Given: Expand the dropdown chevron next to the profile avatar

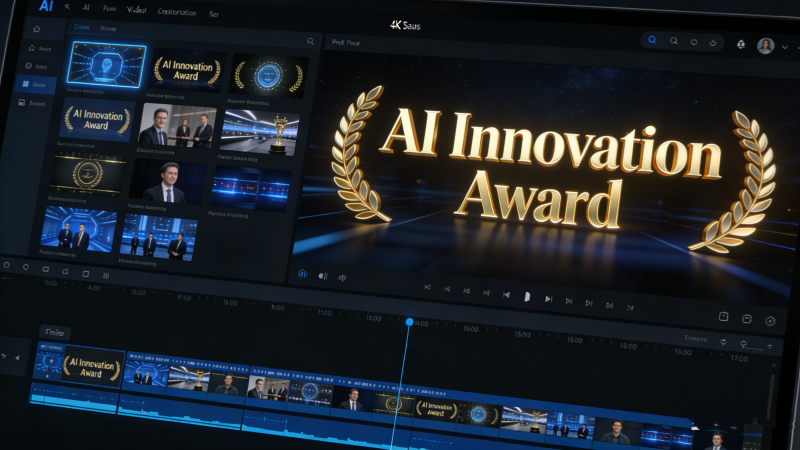Looking at the screenshot, I should 785,46.
